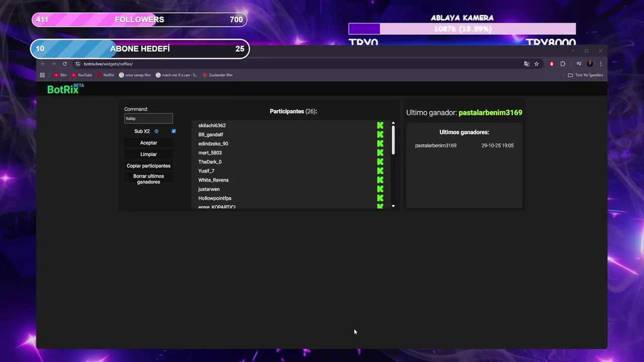The image size is (644, 362).
Task: Click the browser back arrow
Action: click(x=43, y=64)
